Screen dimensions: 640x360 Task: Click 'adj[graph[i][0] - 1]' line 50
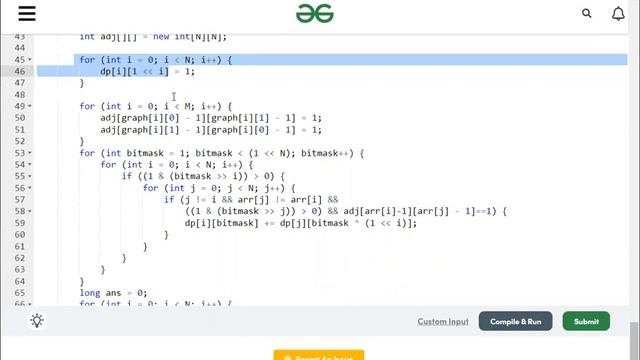[211, 118]
